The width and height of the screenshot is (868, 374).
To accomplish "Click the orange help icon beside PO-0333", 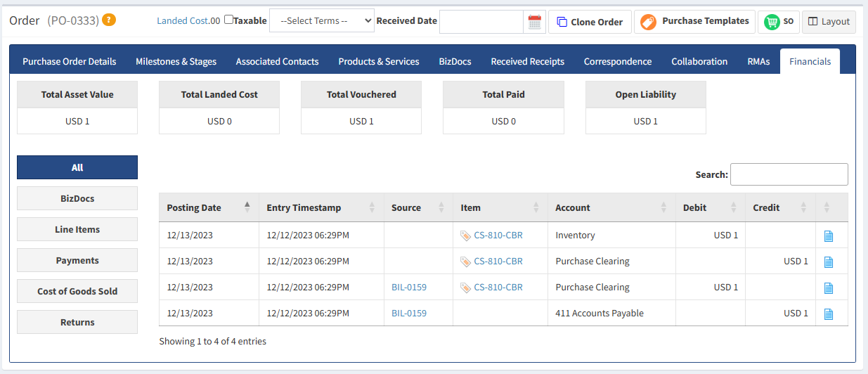I will click(x=109, y=20).
